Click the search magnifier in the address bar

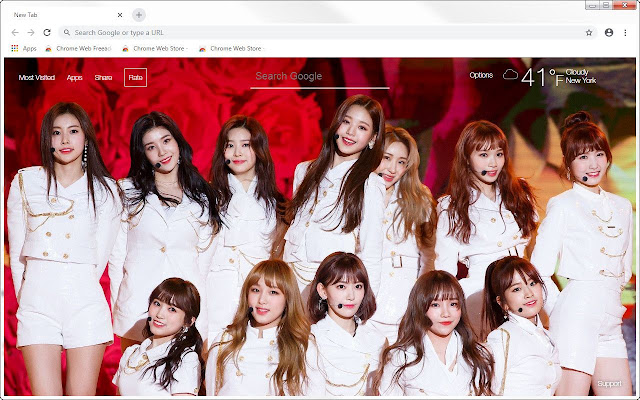coord(67,33)
